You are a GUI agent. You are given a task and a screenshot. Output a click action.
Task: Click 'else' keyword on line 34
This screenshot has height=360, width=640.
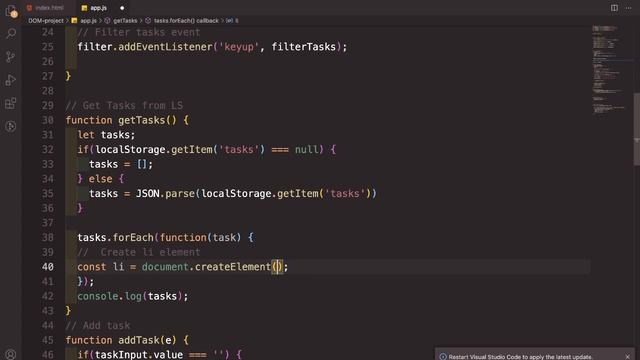[x=100, y=179]
